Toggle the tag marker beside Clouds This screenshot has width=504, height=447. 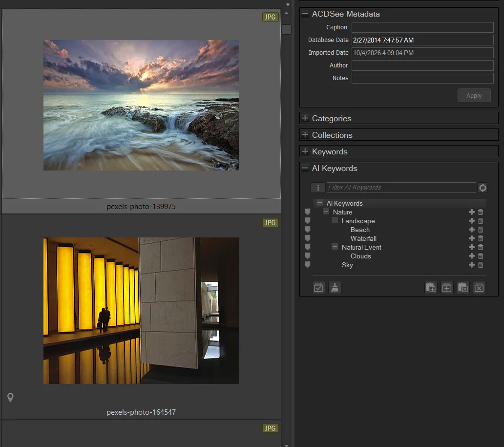coord(308,255)
